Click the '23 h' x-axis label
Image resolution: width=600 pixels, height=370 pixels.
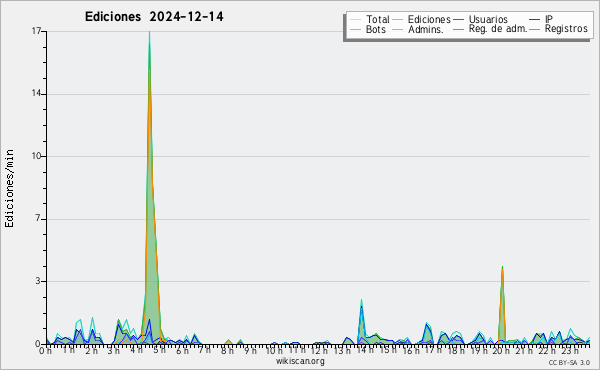(570, 350)
